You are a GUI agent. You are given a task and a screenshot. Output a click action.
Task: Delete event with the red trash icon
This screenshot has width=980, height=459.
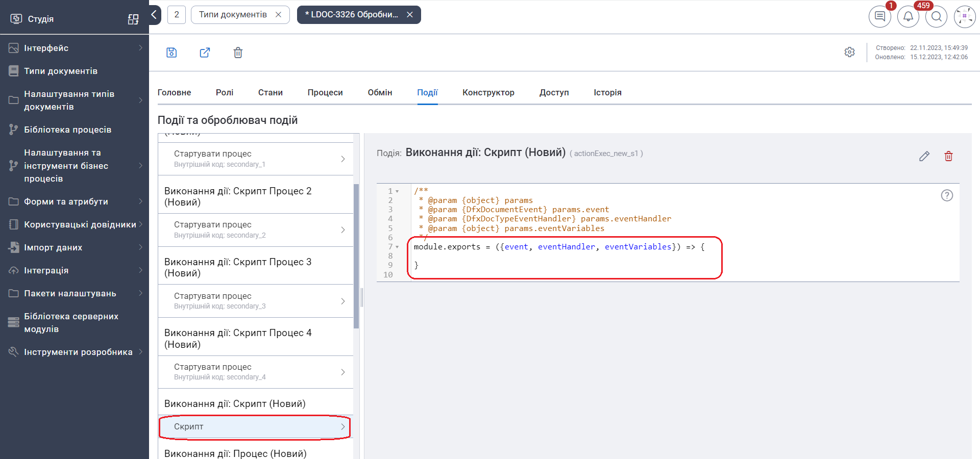point(948,156)
